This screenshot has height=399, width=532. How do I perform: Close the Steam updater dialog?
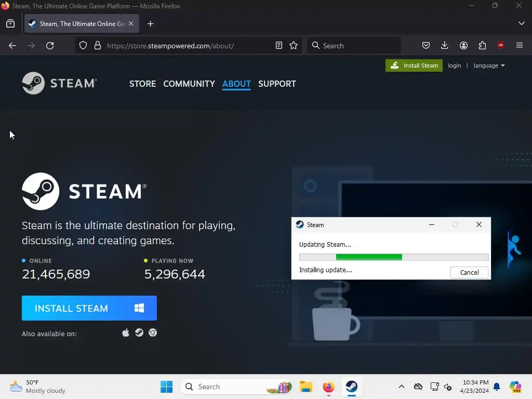[478, 224]
